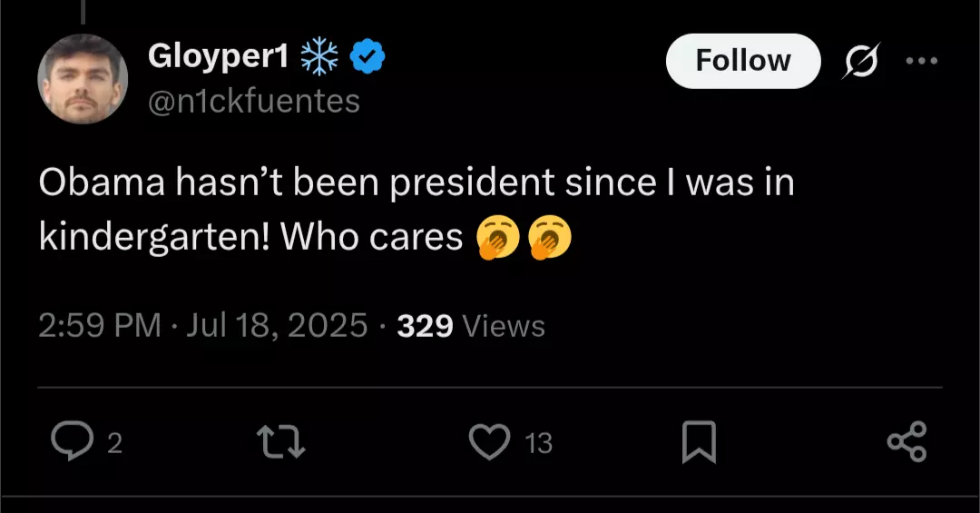
Task: Click the like count of 13
Action: click(x=538, y=443)
